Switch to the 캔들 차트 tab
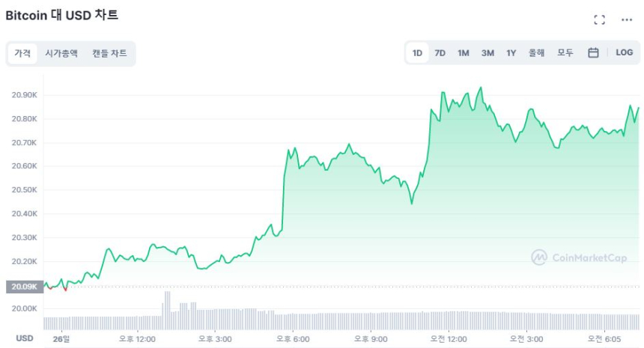Screen dimensions: 644x348 click(x=109, y=54)
